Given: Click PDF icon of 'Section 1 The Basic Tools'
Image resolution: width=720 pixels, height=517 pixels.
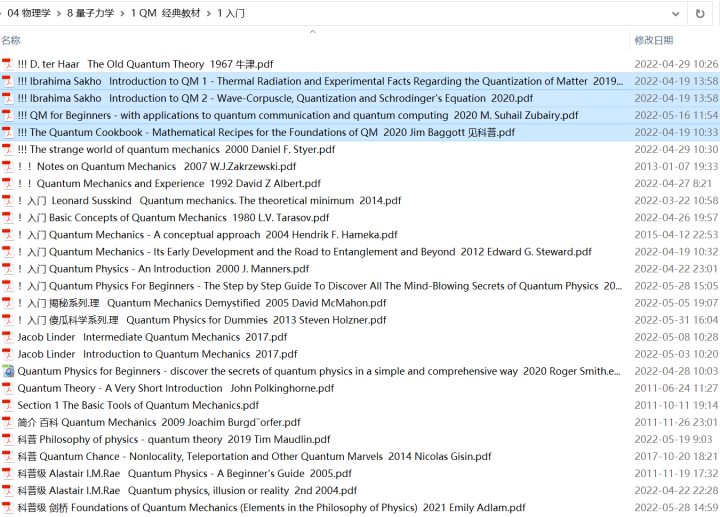Looking at the screenshot, I should [x=7, y=405].
